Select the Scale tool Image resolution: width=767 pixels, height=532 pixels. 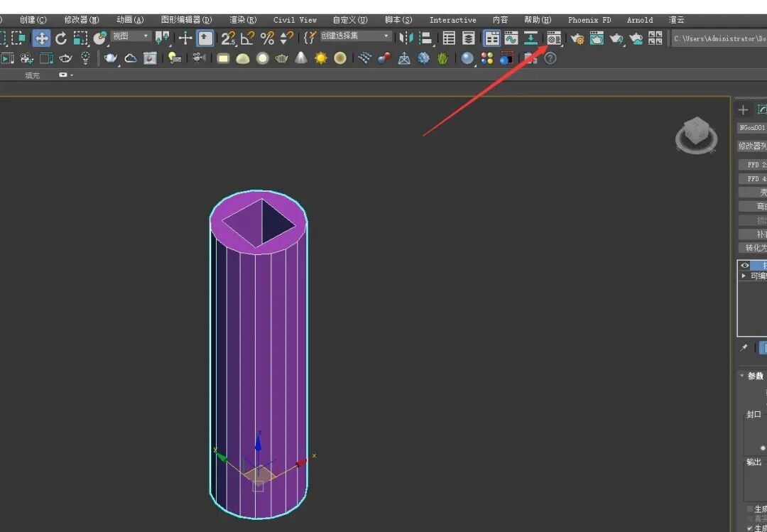pos(80,38)
